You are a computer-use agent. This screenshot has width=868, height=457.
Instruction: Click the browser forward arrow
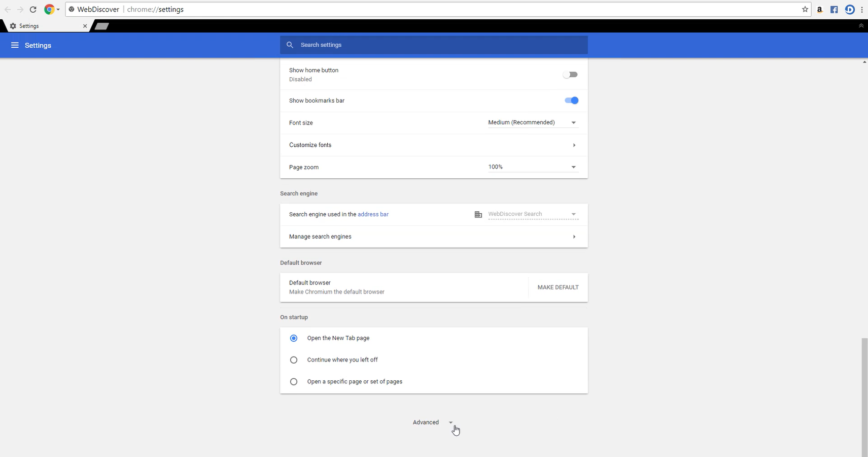click(x=20, y=10)
